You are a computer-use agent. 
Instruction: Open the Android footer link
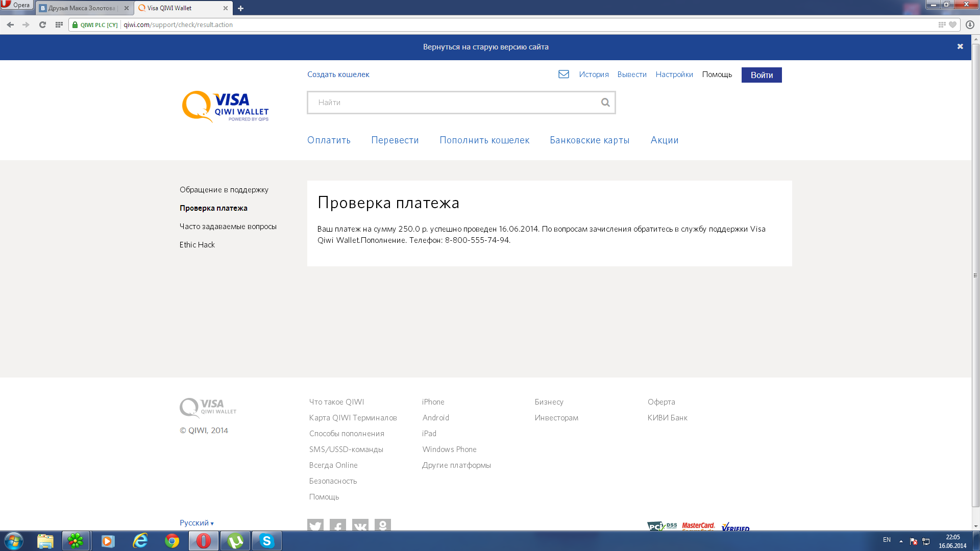tap(435, 418)
